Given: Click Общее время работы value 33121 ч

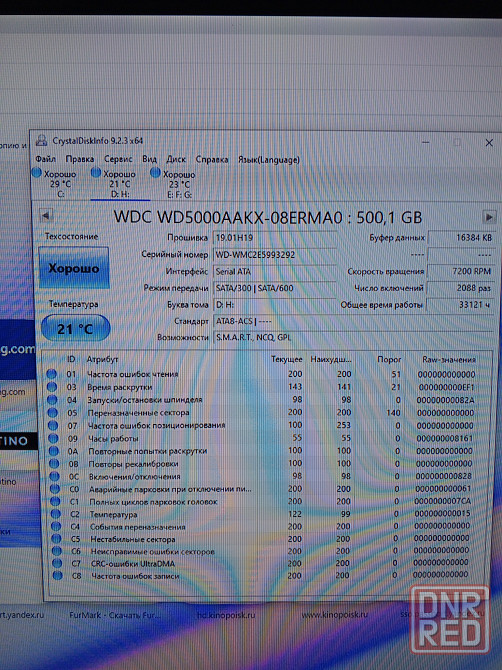Looking at the screenshot, I should [460, 304].
